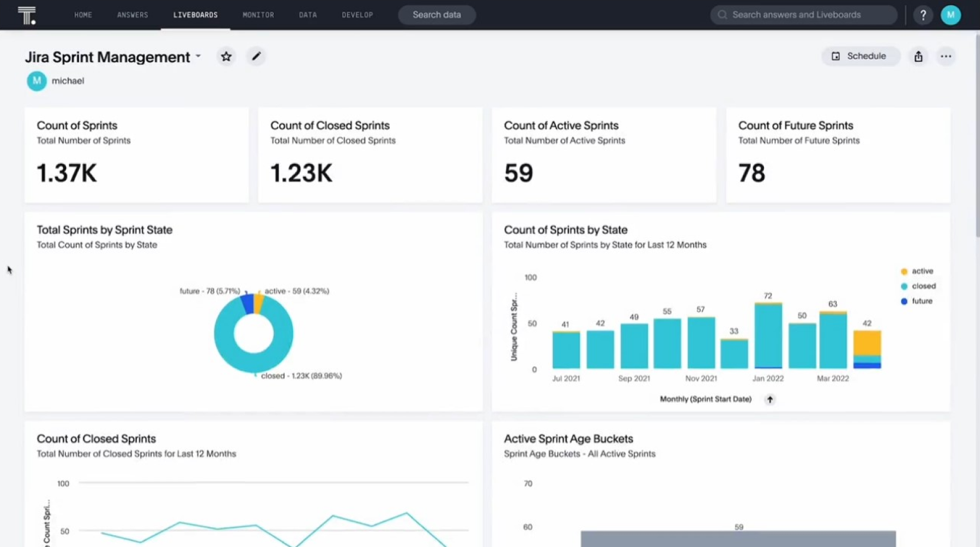Image resolution: width=980 pixels, height=547 pixels.
Task: Favorite the Liveboard using the star
Action: point(226,56)
